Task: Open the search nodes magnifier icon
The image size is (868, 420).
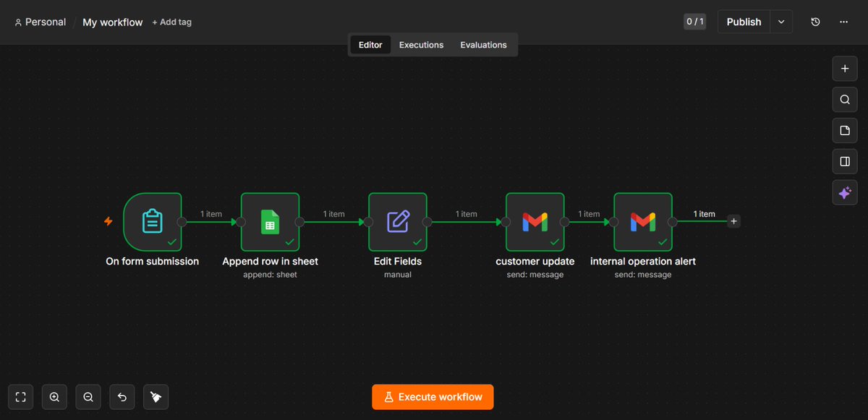Action: [845, 100]
